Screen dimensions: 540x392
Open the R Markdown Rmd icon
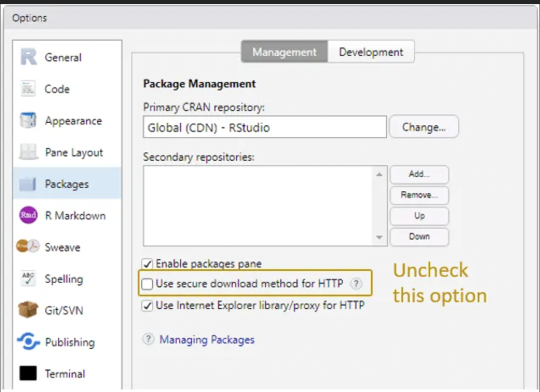(x=28, y=215)
